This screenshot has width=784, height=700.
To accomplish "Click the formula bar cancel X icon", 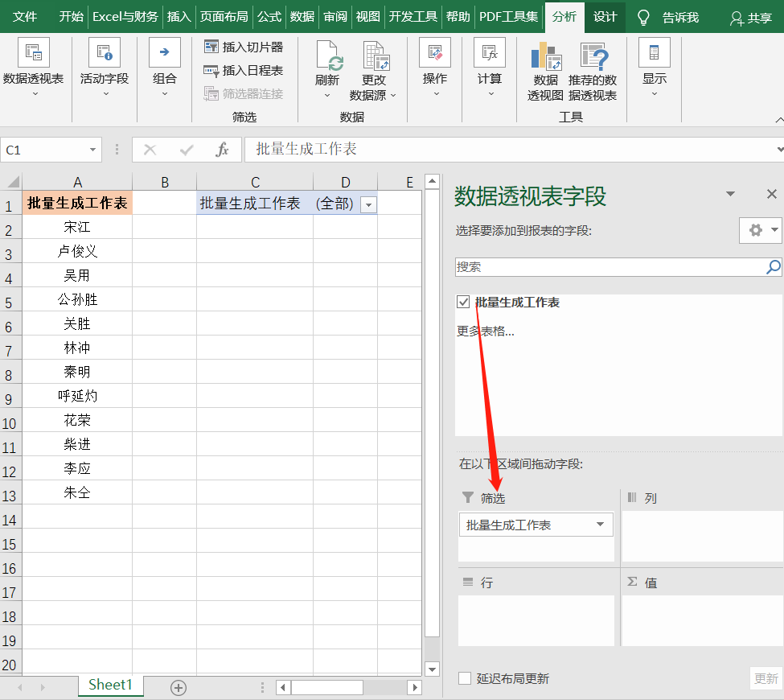I will point(150,150).
